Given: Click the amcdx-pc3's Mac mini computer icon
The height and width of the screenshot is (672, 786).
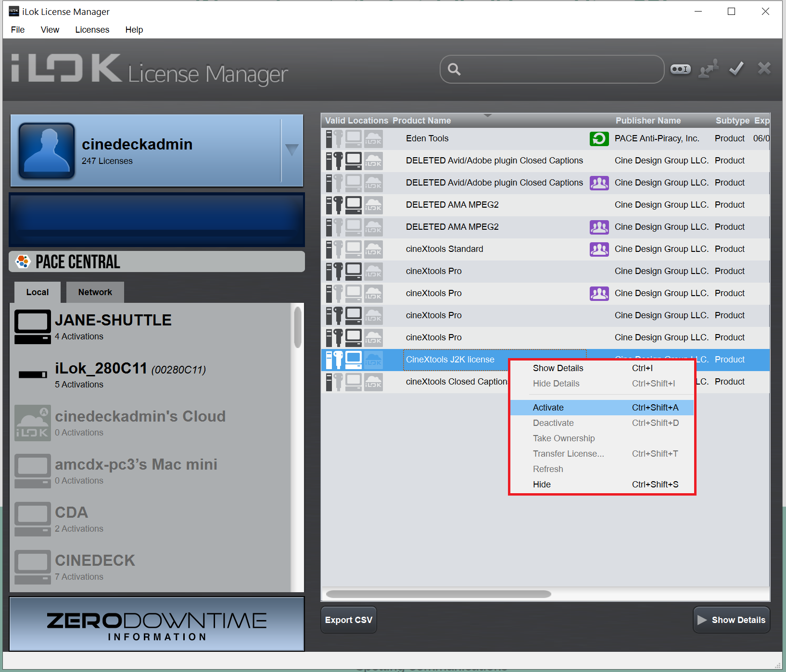Looking at the screenshot, I should 32,471.
